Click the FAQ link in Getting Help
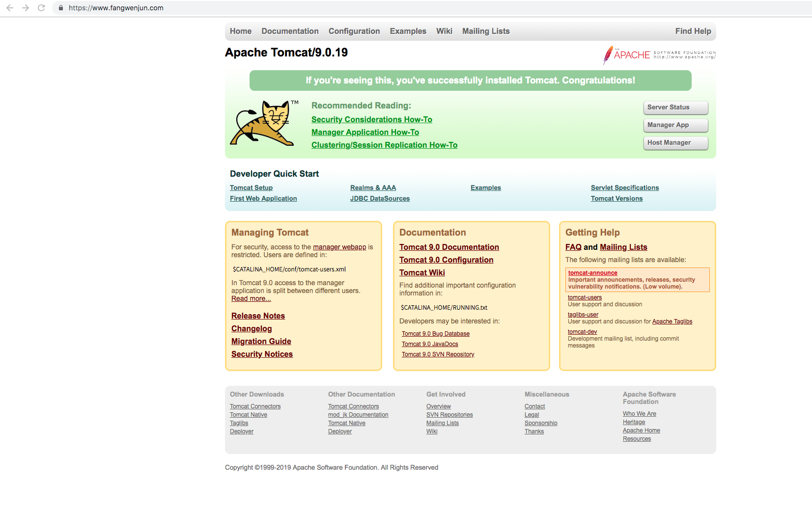Image resolution: width=812 pixels, height=508 pixels. pyautogui.click(x=573, y=247)
